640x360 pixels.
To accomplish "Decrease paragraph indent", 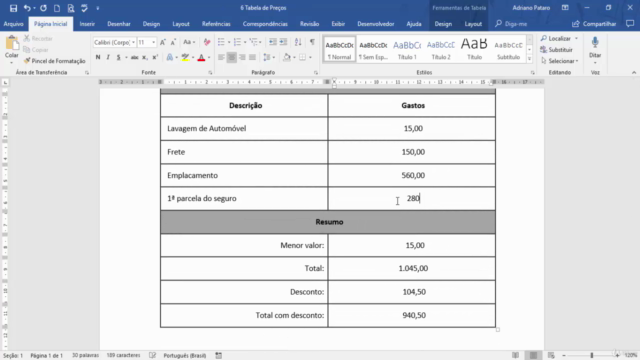I will pyautogui.click(x=273, y=42).
